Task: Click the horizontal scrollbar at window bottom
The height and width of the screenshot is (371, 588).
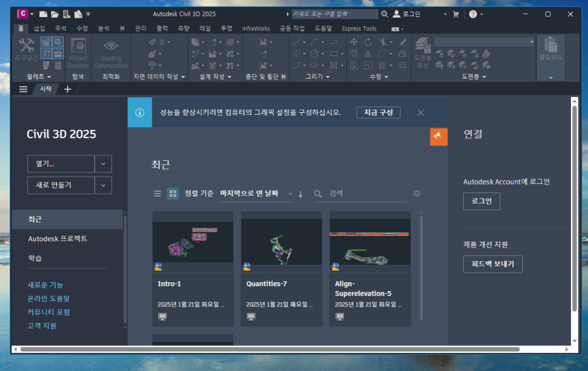Action: click(270, 349)
